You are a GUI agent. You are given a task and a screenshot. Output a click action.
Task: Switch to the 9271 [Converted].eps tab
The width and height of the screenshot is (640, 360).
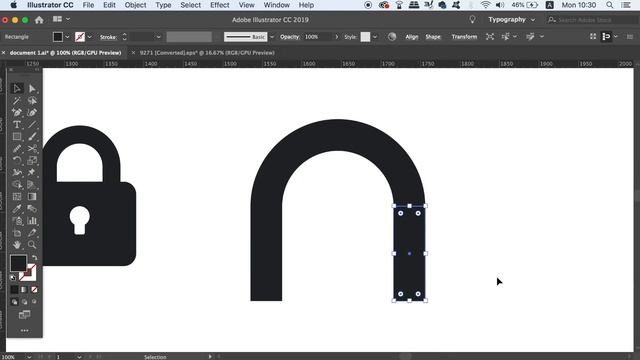tap(207, 53)
